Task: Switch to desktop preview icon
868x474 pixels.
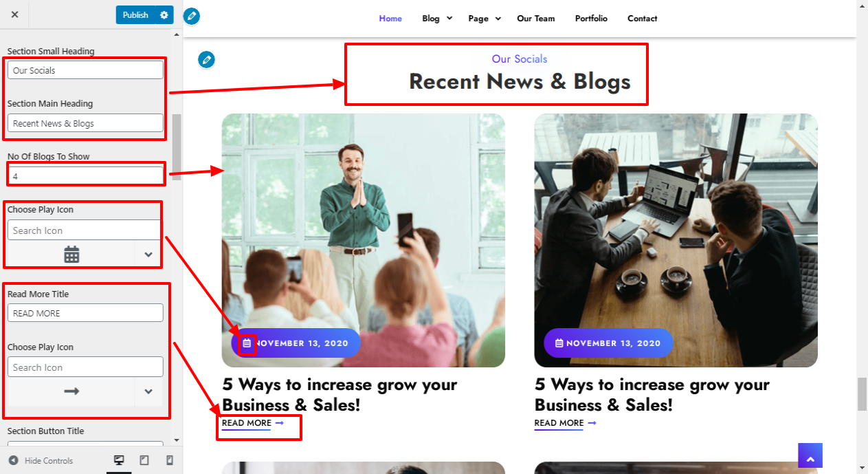Action: tap(119, 460)
